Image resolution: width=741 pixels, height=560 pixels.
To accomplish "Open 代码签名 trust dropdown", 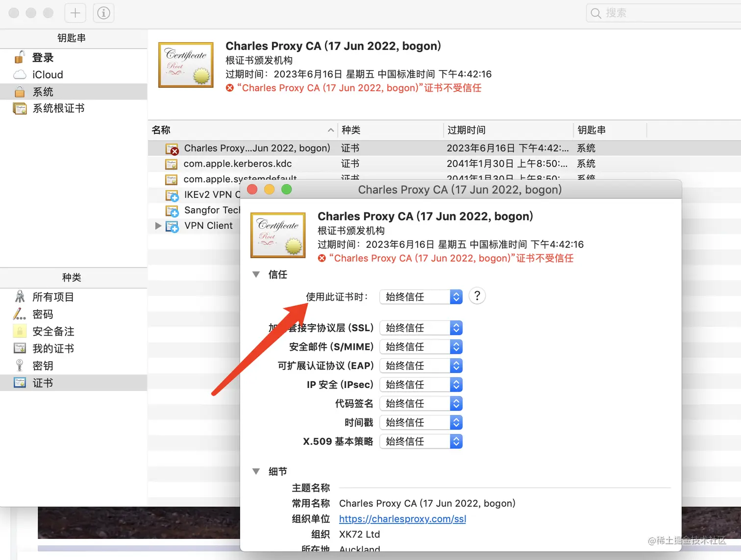I will pyautogui.click(x=421, y=404).
